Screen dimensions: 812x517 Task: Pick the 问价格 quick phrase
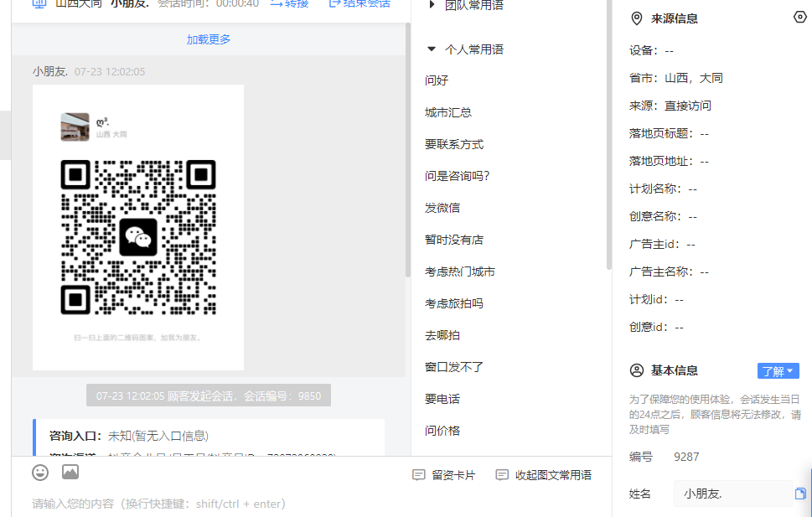tap(442, 431)
